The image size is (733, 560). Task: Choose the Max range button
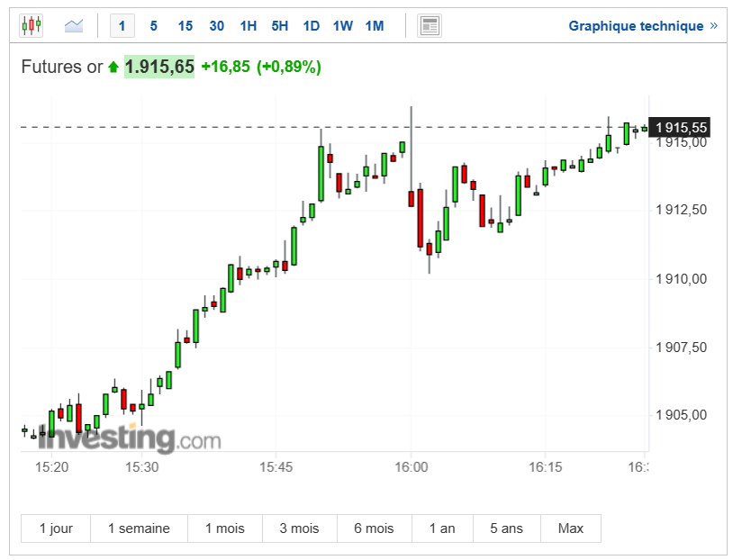point(571,528)
